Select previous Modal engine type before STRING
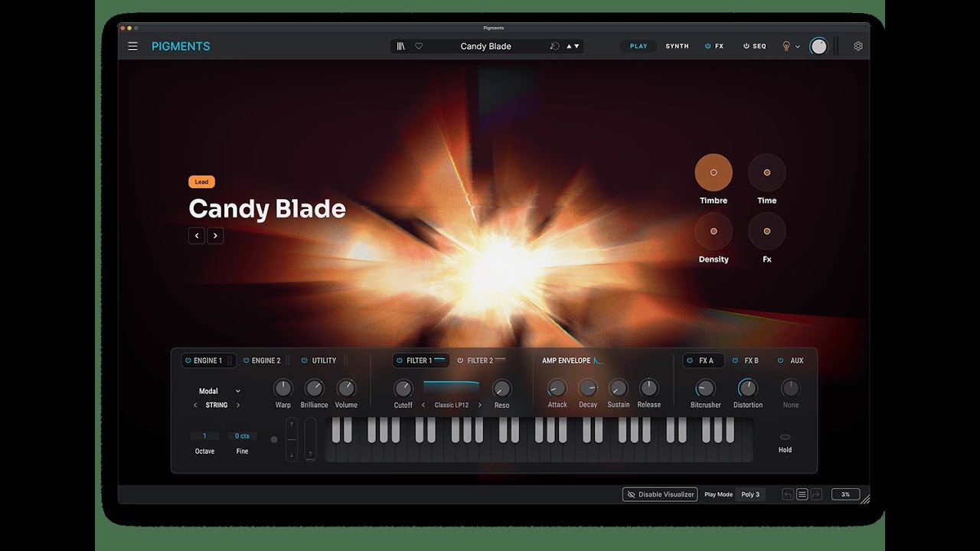This screenshot has height=551, width=980. click(x=195, y=405)
